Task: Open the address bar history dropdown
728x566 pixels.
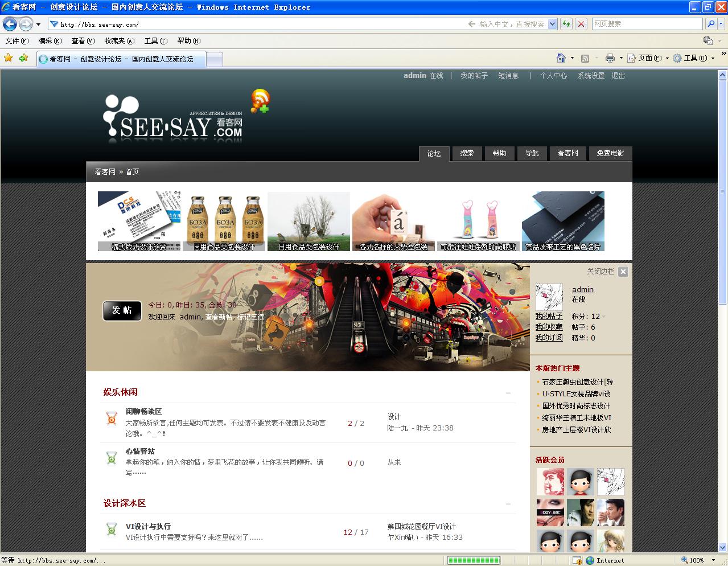Action: 552,24
